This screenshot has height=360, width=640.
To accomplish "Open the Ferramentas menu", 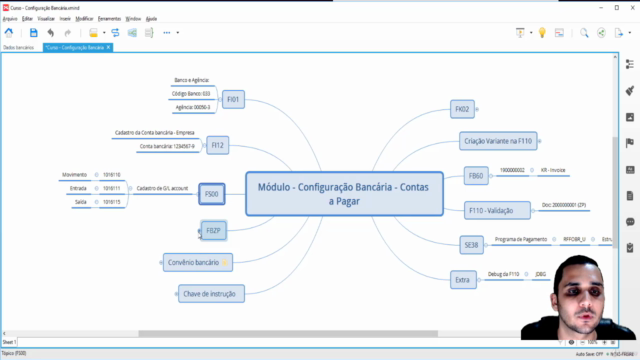I will [x=109, y=19].
